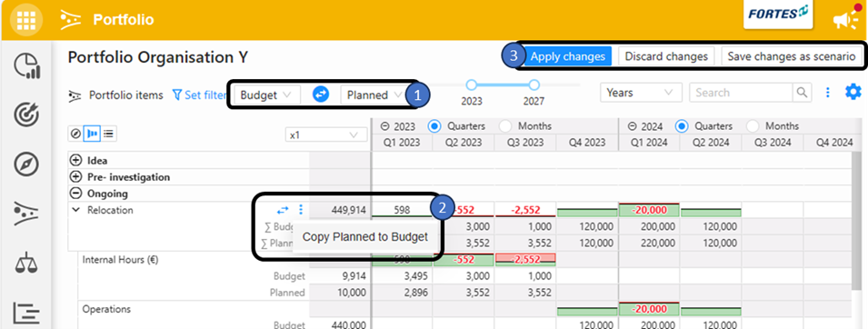Click the Q4 2024 column header

tap(834, 143)
